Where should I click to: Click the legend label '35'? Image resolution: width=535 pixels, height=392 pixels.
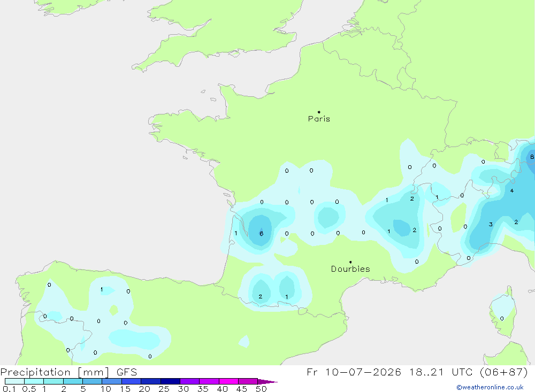pyautogui.click(x=203, y=389)
